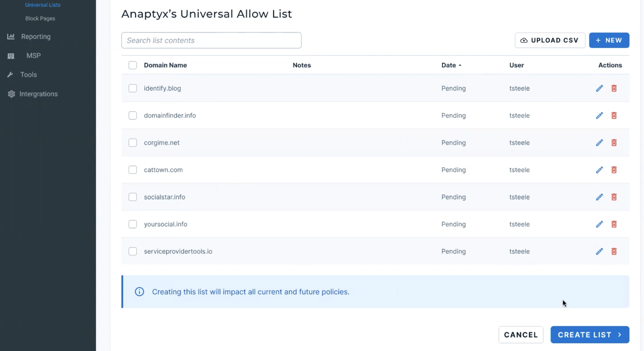Edit identify.blog with the pencil icon
Viewport: 644px width, 351px height.
pyautogui.click(x=599, y=88)
